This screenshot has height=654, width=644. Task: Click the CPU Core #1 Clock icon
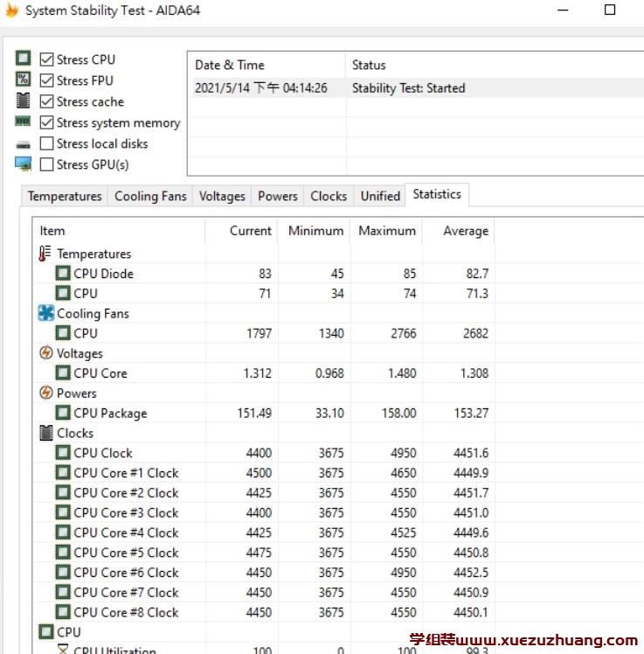[63, 472]
